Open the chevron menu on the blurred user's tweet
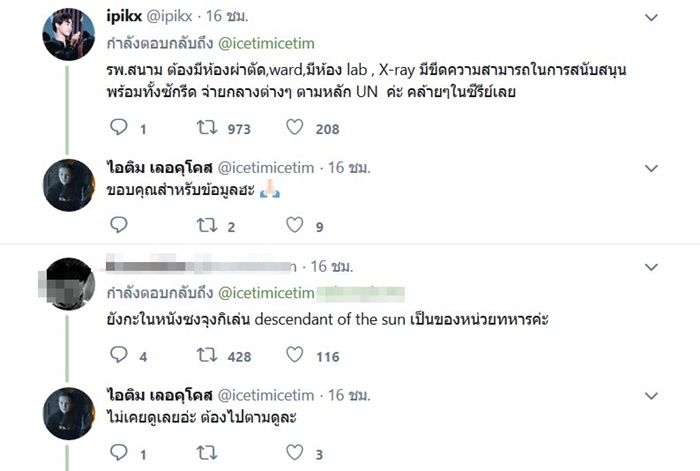 click(652, 267)
